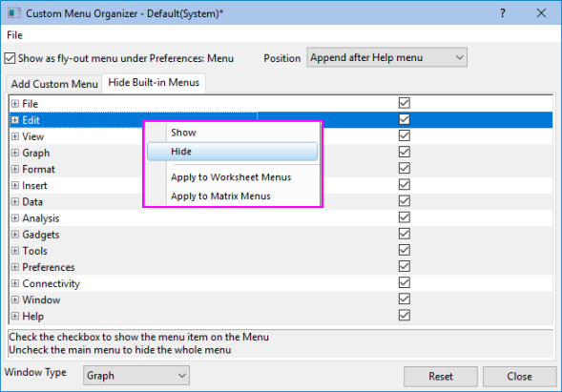
Task: Uncheck the View menu checkbox
Action: (x=405, y=135)
